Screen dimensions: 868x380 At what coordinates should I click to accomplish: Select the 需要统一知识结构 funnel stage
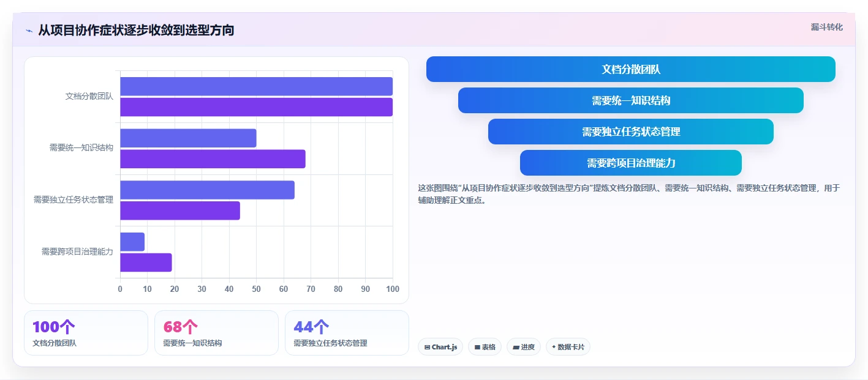(630, 100)
